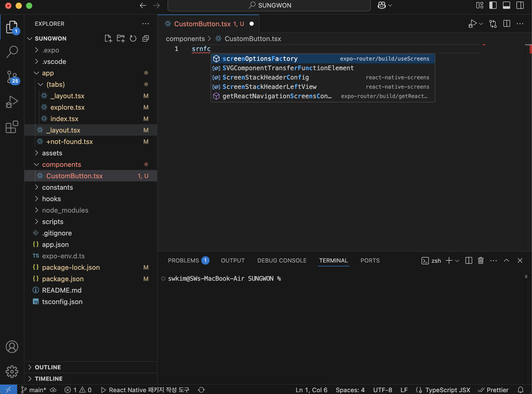
Task: Split the editor to the right
Action: click(x=507, y=24)
